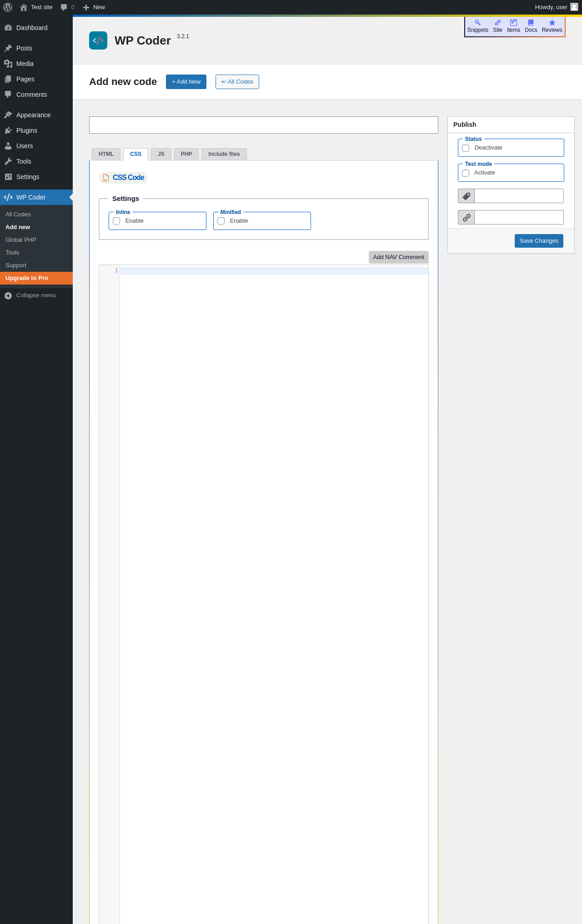This screenshot has width=582, height=924.
Task: Open Snippets link in top panel
Action: click(x=477, y=26)
